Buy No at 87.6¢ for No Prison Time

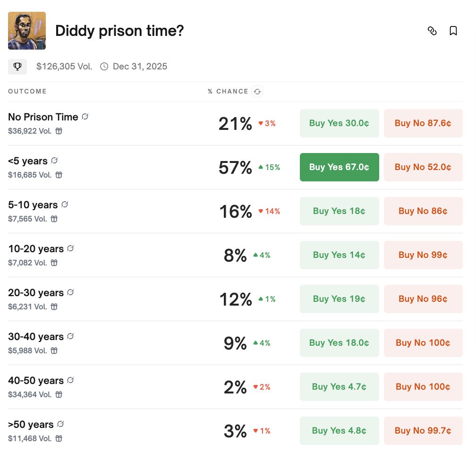click(423, 123)
